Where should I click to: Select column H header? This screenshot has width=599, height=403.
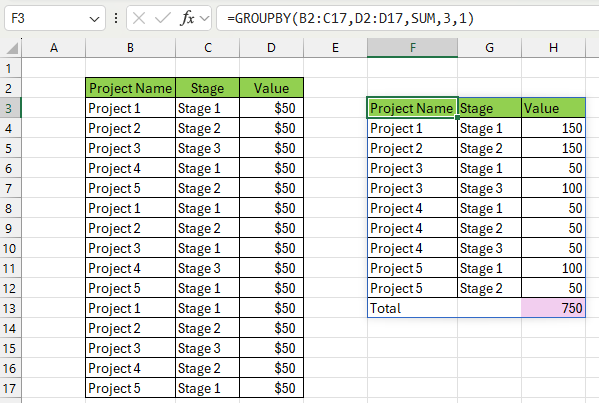point(553,48)
